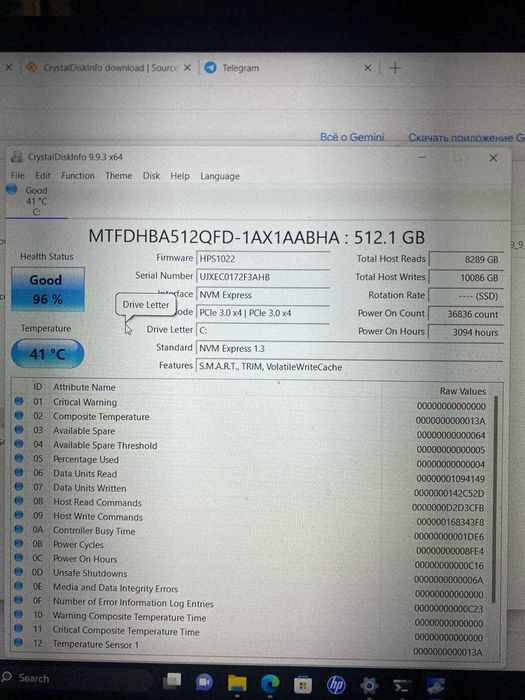
Task: Click status icon of Controller Busy Time row
Action: [x=19, y=529]
